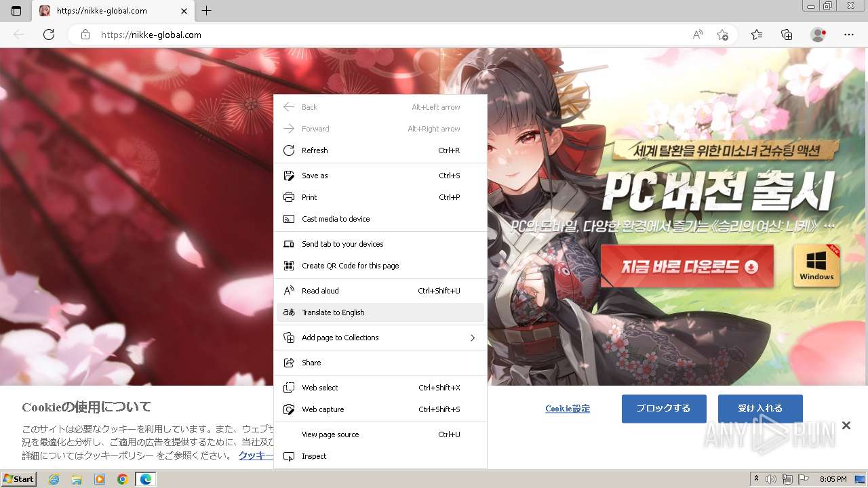Open Collections toolbar icon
868x488 pixels.
[x=787, y=35]
